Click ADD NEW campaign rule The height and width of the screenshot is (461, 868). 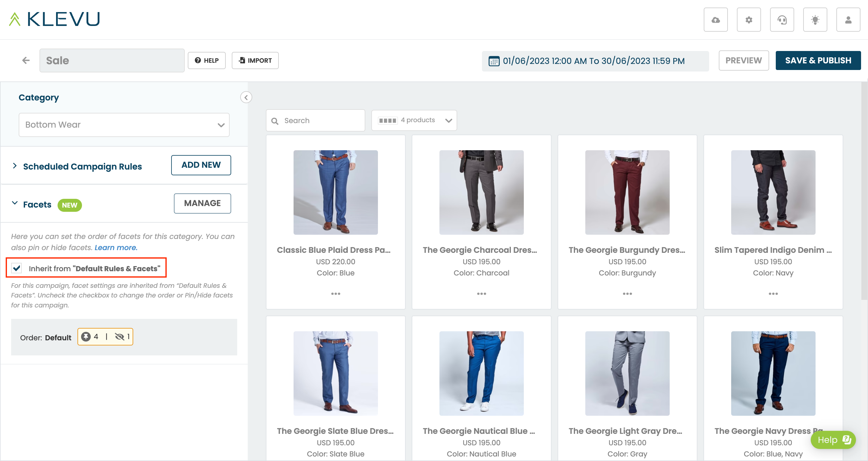pos(201,165)
